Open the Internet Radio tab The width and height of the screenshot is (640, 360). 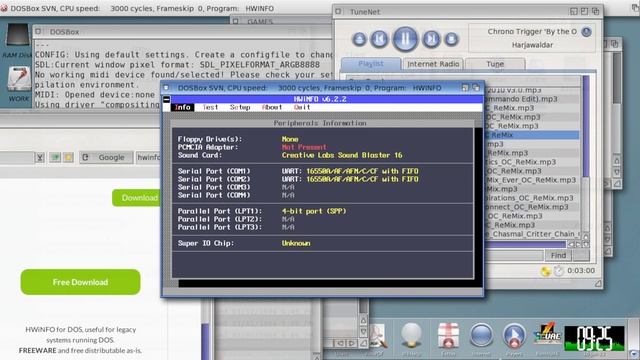click(433, 64)
